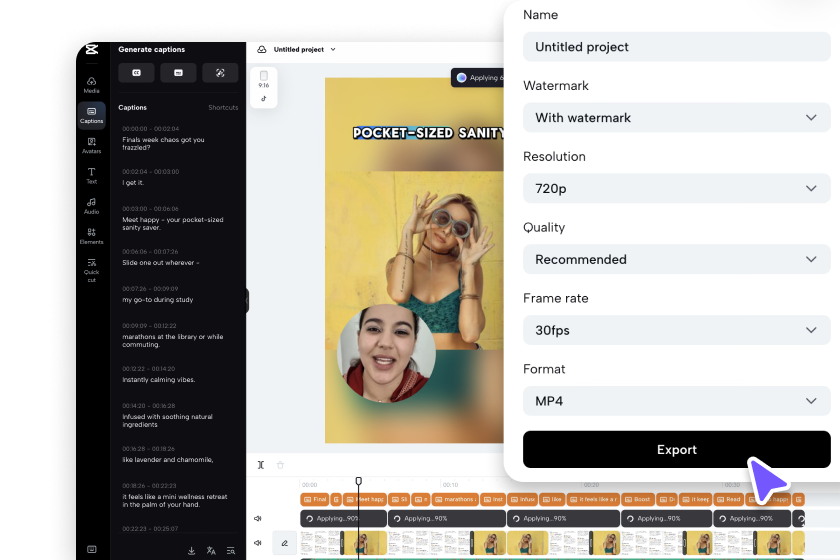
Task: Select caption 'Meet happy - your pocket-sized sanity saver.'
Action: click(x=172, y=223)
